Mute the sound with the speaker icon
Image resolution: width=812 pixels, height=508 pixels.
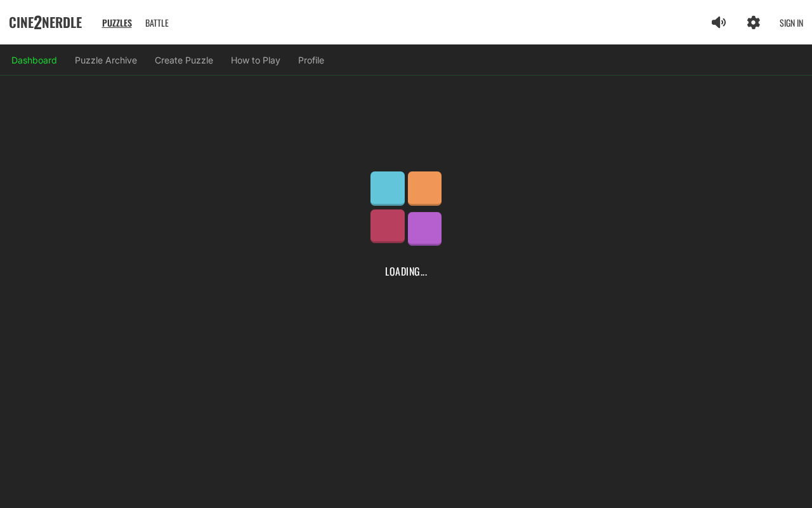(719, 23)
